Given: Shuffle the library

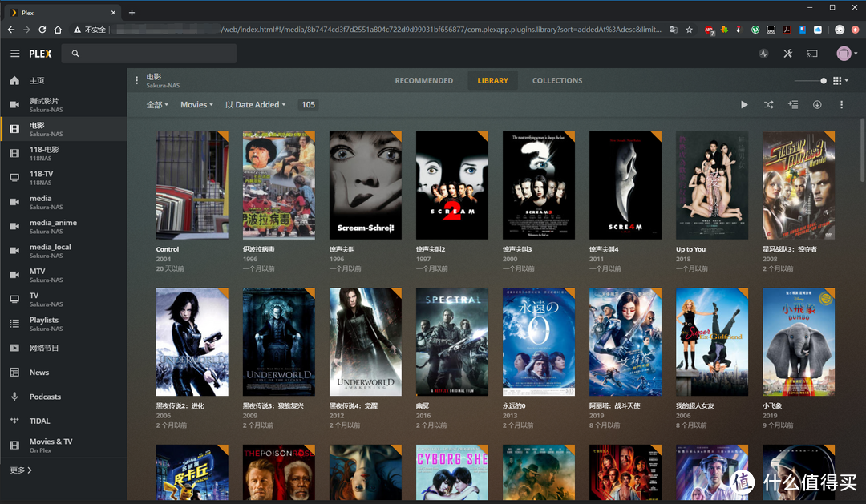Looking at the screenshot, I should (768, 104).
